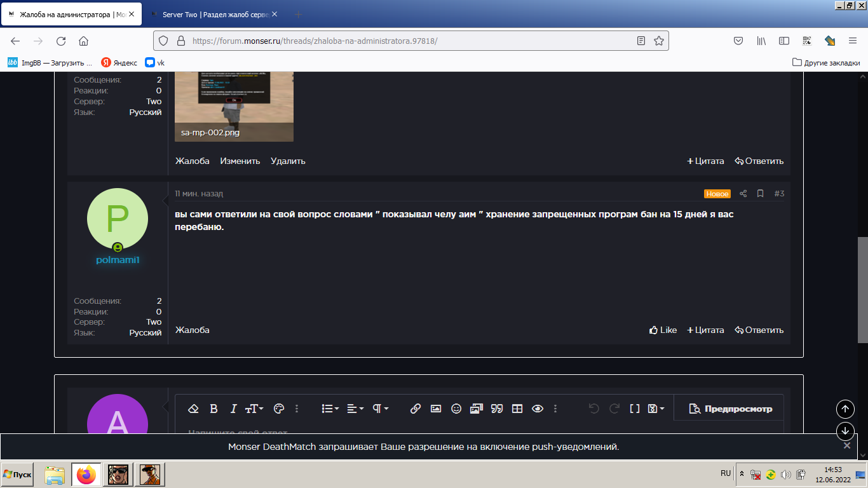Click the eraser remove-formatting icon

[194, 409]
